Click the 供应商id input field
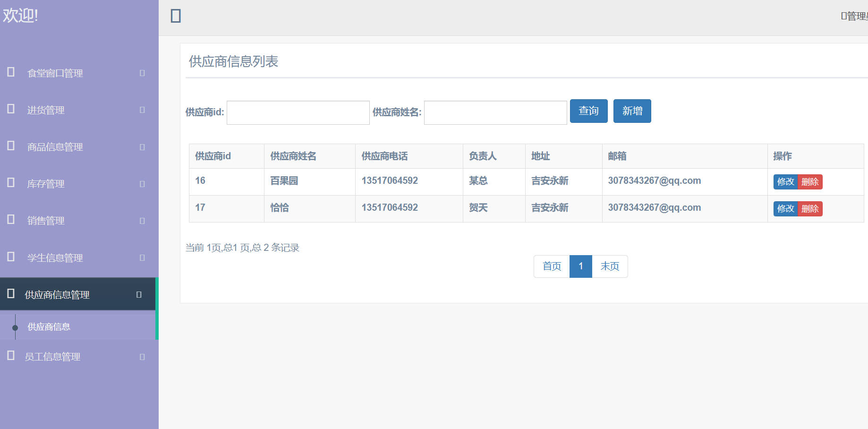Screen dimensions: 868x429 coord(298,112)
